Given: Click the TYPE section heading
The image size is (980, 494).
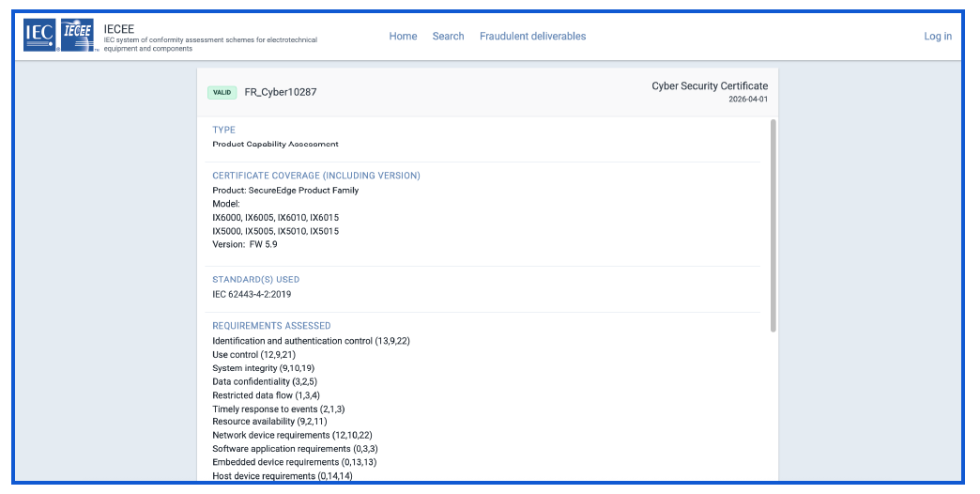Looking at the screenshot, I should point(223,130).
